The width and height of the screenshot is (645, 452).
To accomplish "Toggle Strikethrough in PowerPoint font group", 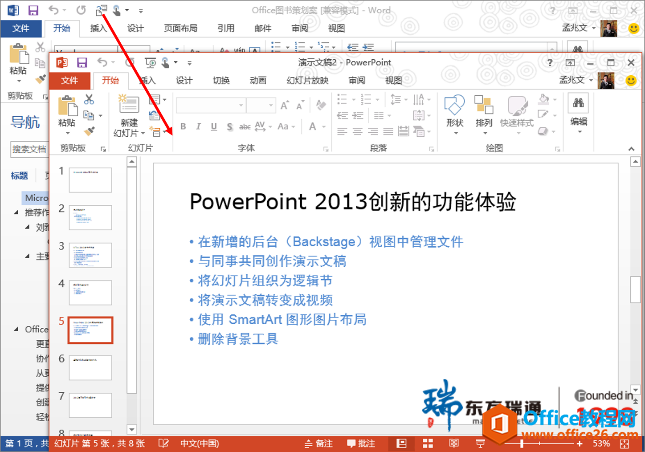I will pyautogui.click(x=245, y=127).
